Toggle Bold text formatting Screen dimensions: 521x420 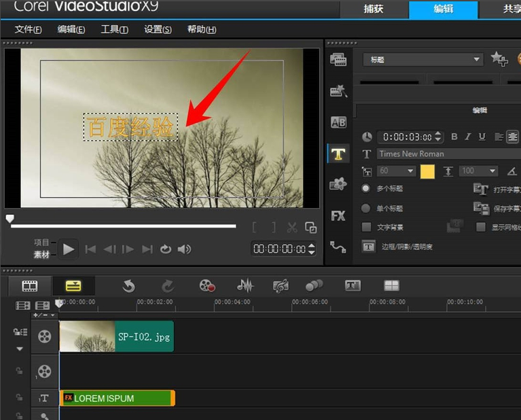tap(454, 137)
